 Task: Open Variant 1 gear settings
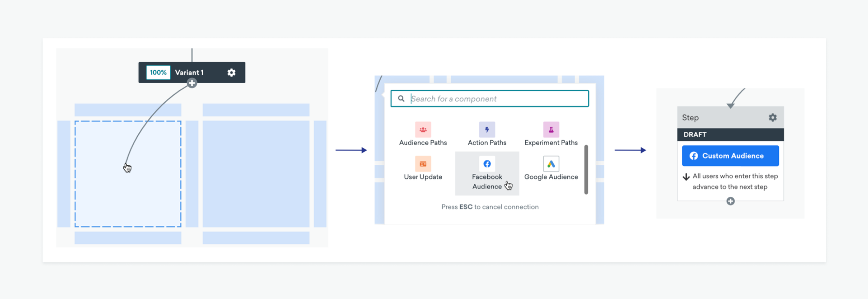(x=231, y=73)
